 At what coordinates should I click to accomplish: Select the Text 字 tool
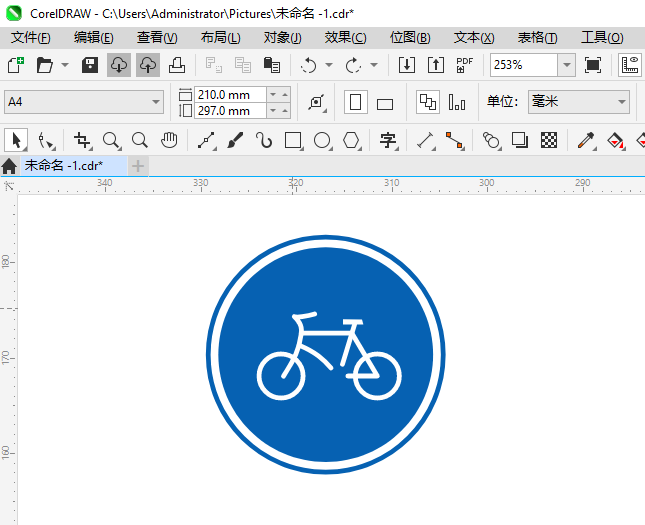click(388, 141)
